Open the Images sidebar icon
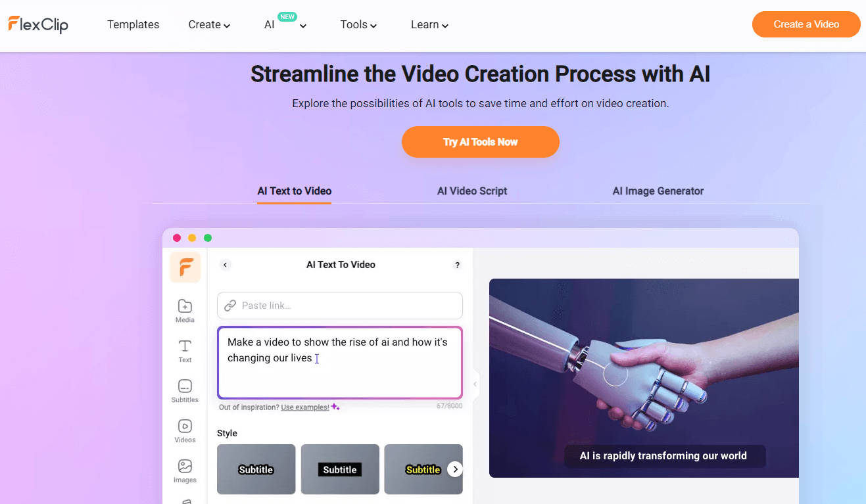 pyautogui.click(x=185, y=470)
